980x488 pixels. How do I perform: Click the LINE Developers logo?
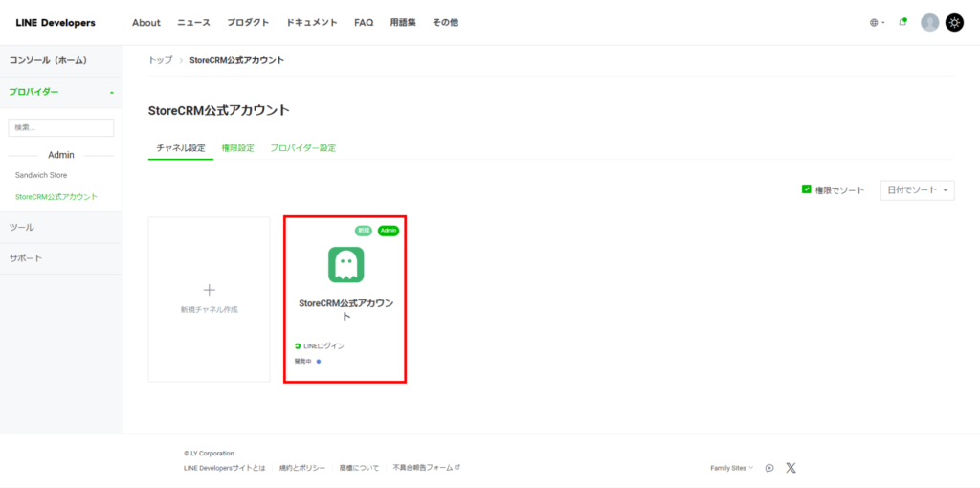click(x=56, y=23)
